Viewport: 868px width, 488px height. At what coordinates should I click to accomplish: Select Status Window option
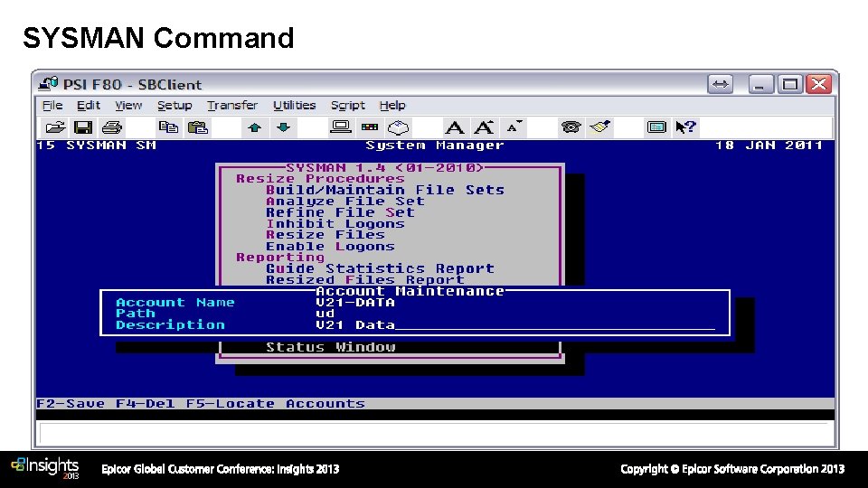331,347
